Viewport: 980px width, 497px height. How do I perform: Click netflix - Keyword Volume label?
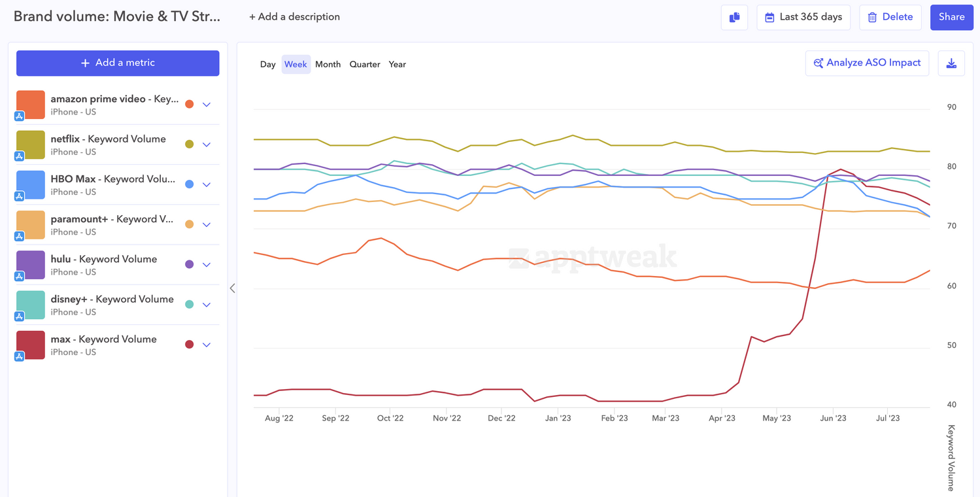click(x=109, y=139)
